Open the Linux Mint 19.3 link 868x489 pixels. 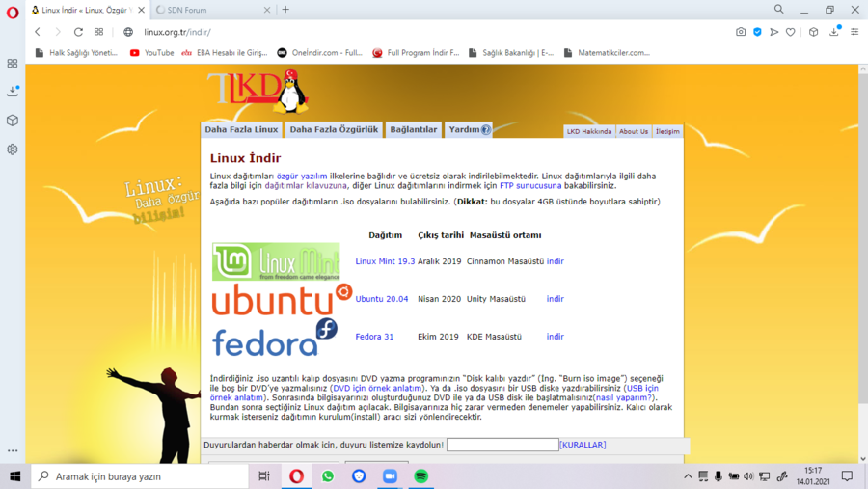[x=385, y=261]
